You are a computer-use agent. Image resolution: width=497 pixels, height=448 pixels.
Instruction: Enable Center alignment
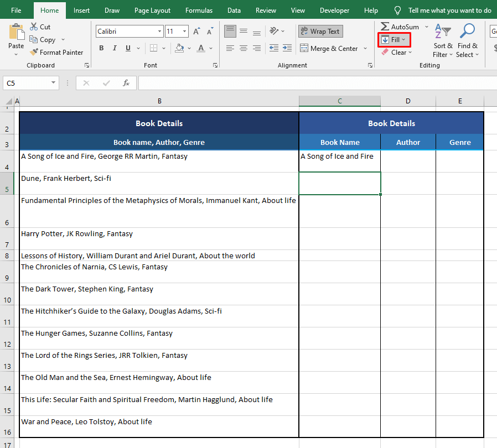click(244, 48)
